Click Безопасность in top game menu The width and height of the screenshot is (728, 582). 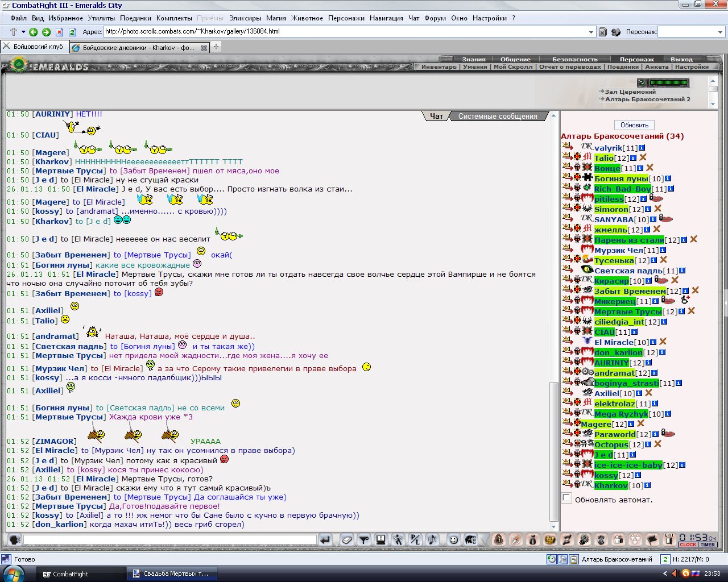pos(574,59)
